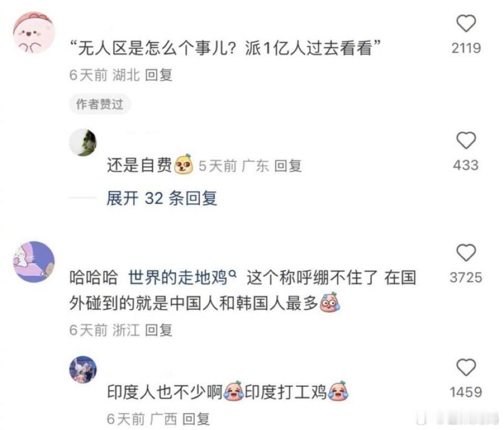Screen dimensions: 504x430
Task: Tap the 作者赞过 badge
Action: point(99,104)
